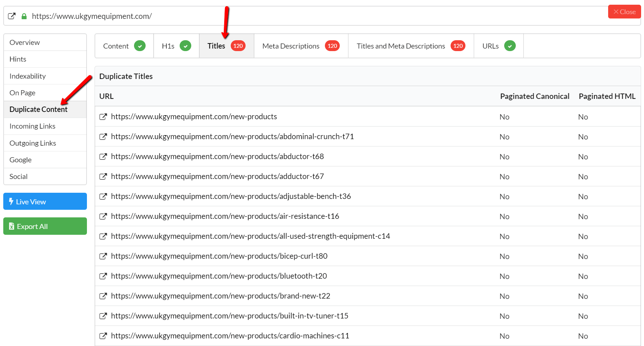Click the green Export All button
Image resolution: width=644 pixels, height=346 pixels.
tap(45, 226)
